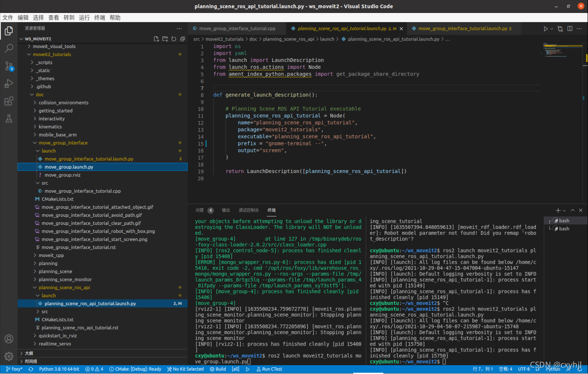Open the 文件 menu
The height and width of the screenshot is (374, 588).
pyautogui.click(x=8, y=18)
